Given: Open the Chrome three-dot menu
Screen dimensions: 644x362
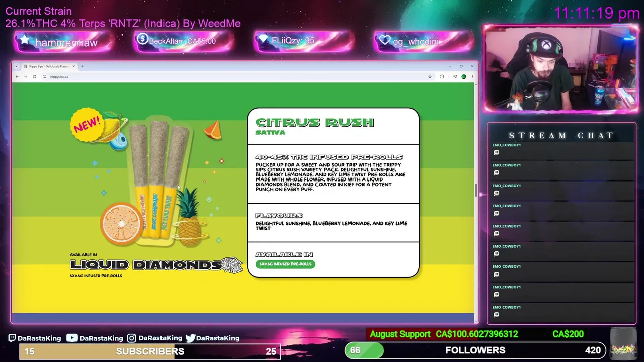Looking at the screenshot, I should [472, 77].
